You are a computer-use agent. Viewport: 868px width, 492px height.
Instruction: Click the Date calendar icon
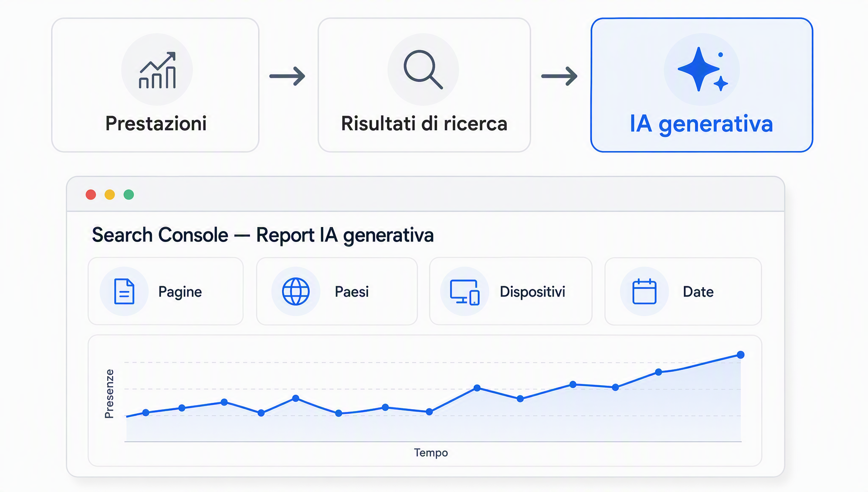(x=644, y=291)
